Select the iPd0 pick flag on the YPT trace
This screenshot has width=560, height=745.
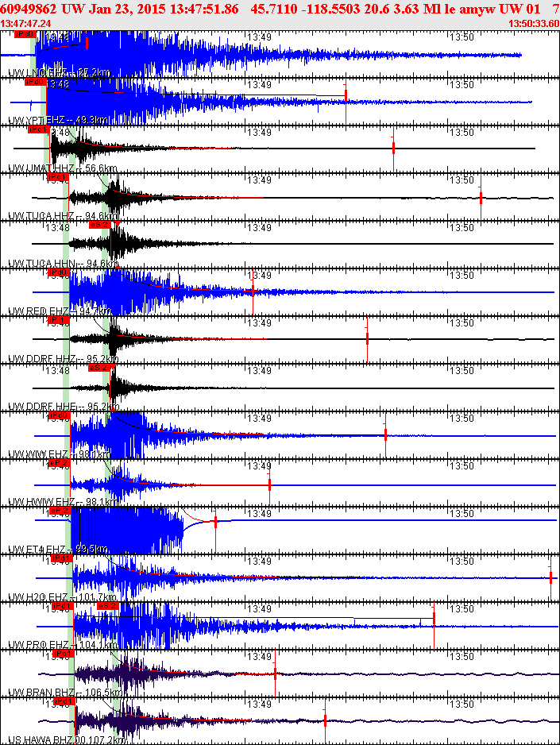pos(36,82)
